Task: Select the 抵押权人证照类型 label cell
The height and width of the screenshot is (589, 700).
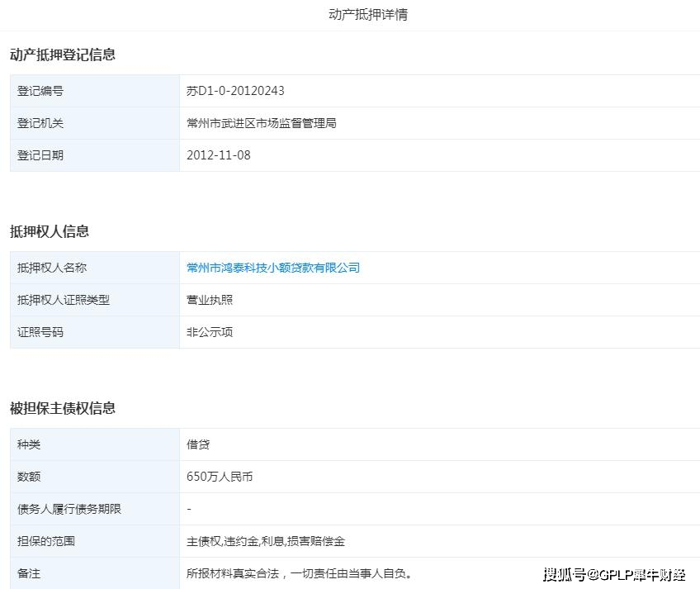Action: pos(95,300)
